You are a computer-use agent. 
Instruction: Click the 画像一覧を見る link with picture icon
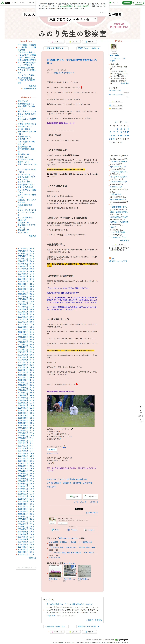point(29,89)
